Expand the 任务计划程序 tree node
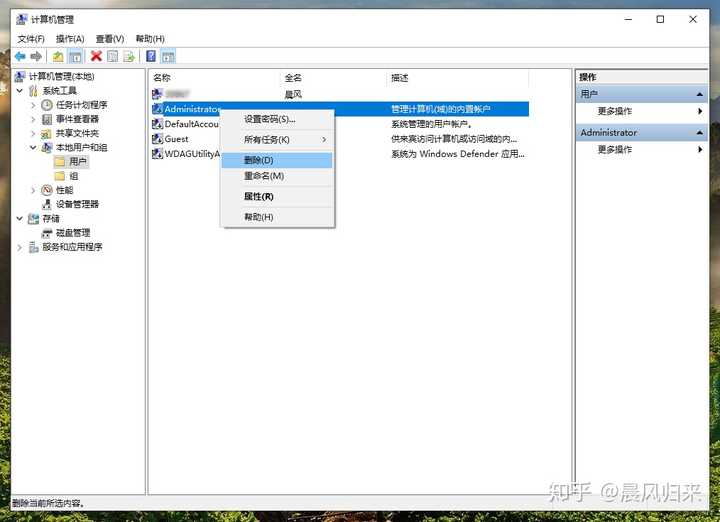 click(33, 105)
